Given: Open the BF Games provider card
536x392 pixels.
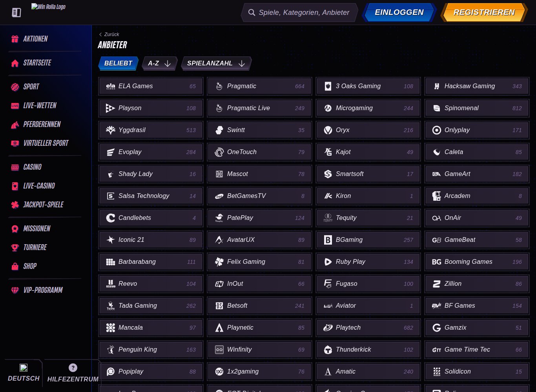Looking at the screenshot, I should tap(477, 306).
